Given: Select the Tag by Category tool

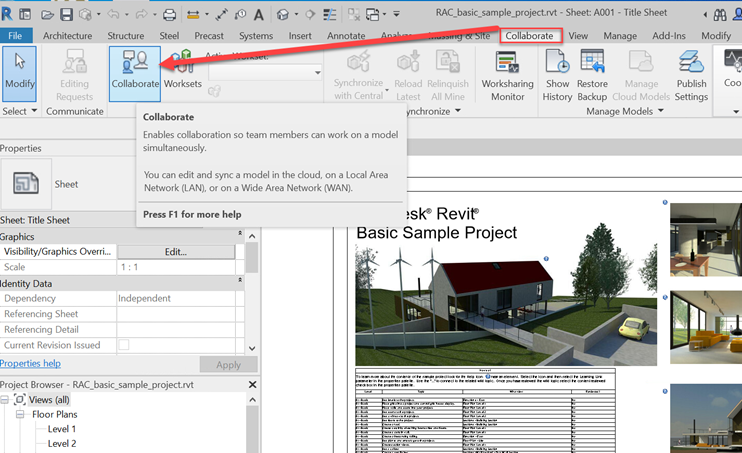Looking at the screenshot, I should point(240,15).
